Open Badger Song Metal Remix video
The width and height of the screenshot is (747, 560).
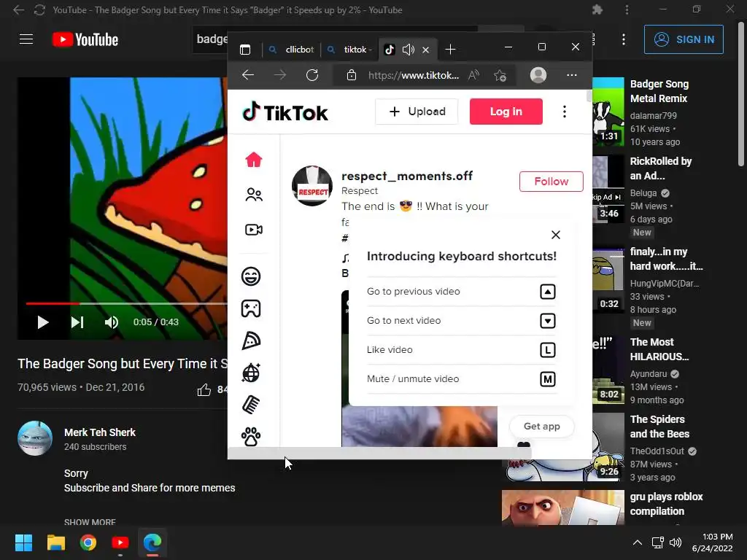[659, 91]
